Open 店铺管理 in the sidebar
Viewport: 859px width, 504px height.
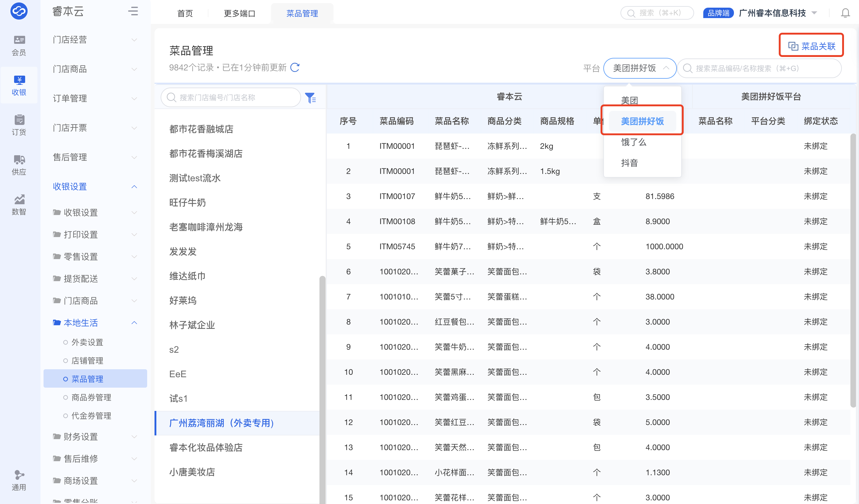point(87,360)
